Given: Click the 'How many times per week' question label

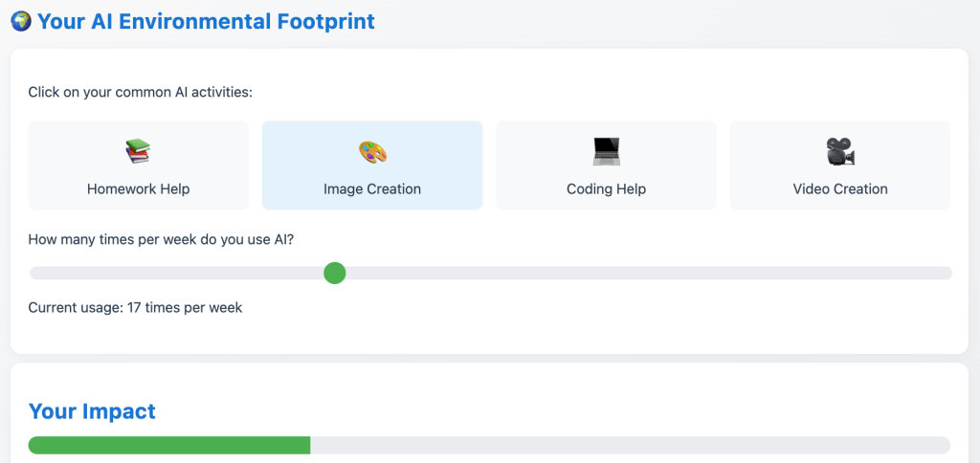Looking at the screenshot, I should (161, 239).
